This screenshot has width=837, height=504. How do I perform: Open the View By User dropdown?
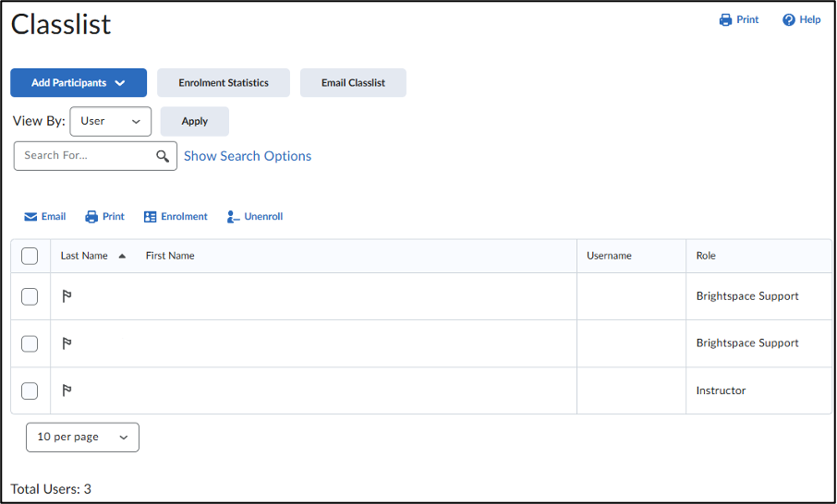tap(110, 121)
